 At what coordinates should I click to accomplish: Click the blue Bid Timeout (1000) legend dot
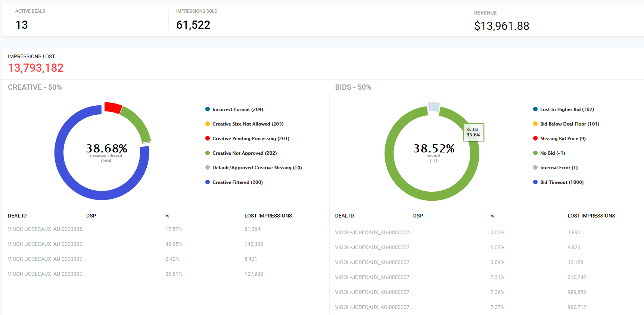click(x=535, y=182)
